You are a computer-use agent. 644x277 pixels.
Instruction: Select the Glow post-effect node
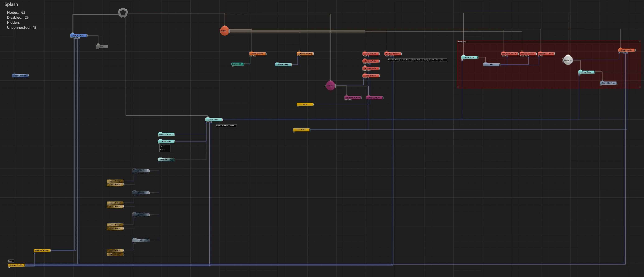click(x=102, y=46)
